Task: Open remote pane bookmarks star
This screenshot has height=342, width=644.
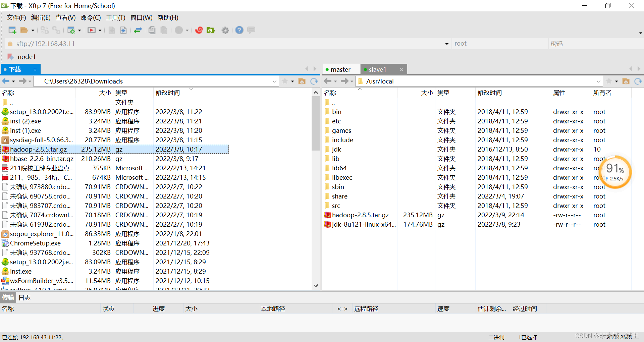Action: click(x=609, y=81)
